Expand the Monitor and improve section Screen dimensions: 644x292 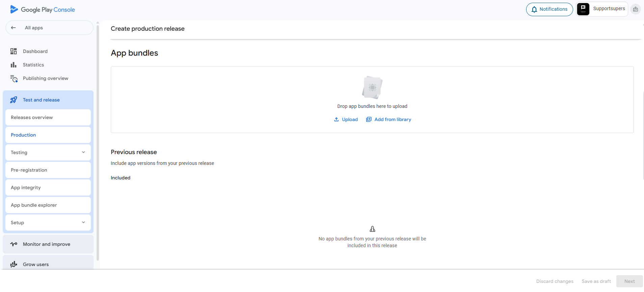[x=47, y=244]
